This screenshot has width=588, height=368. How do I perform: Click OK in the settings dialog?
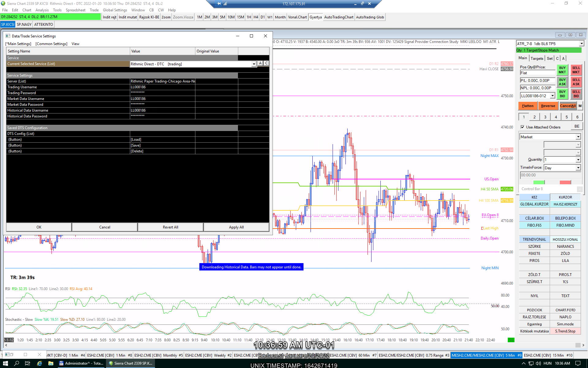tap(39, 227)
